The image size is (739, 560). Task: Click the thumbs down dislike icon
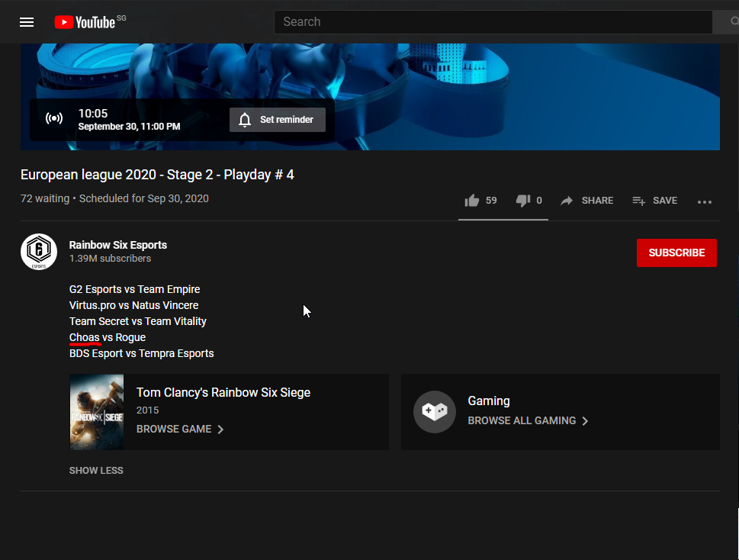pyautogui.click(x=523, y=201)
